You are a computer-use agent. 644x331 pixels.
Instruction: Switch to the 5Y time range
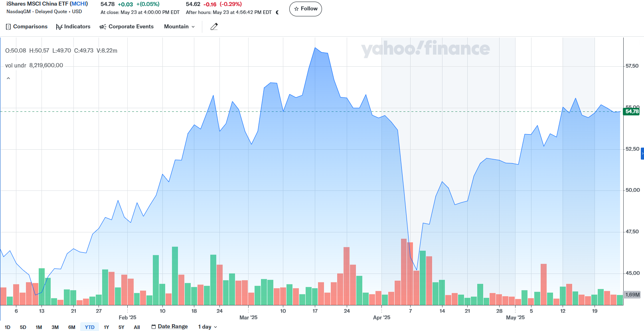[x=121, y=327]
